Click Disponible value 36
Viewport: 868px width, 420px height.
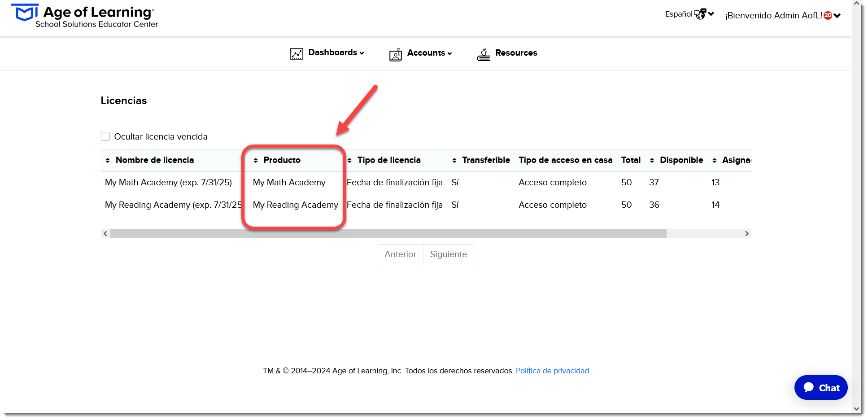654,205
